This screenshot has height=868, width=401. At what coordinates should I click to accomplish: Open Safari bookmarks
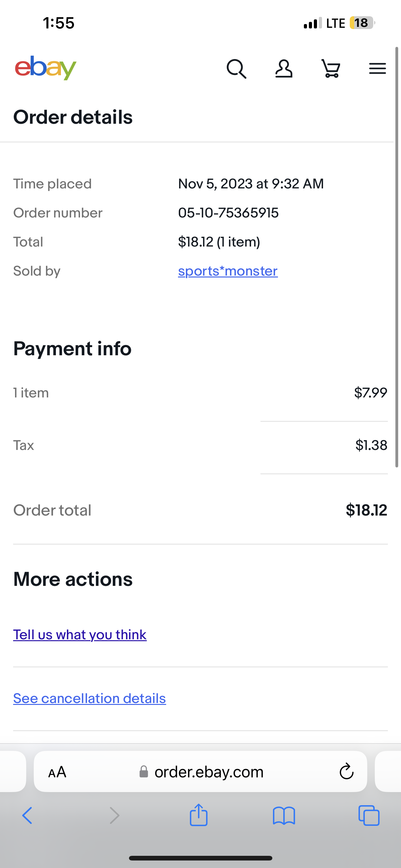[x=284, y=816]
